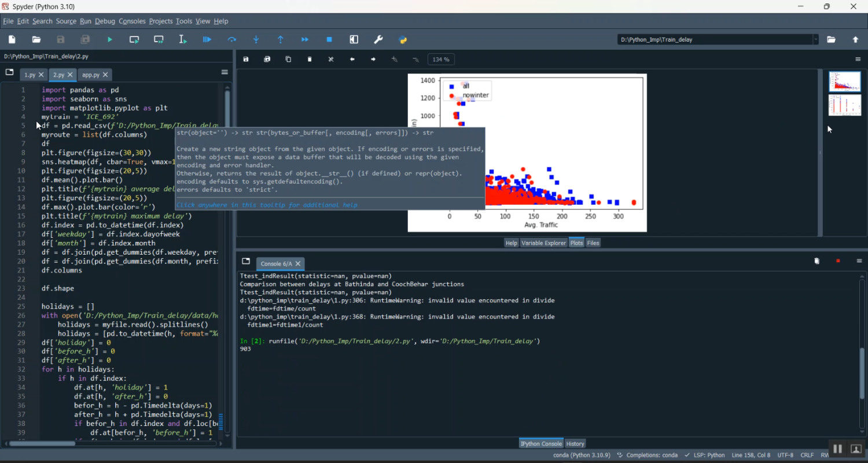The image size is (868, 463).
Task: Open the IPython console options menu
Action: tap(859, 262)
